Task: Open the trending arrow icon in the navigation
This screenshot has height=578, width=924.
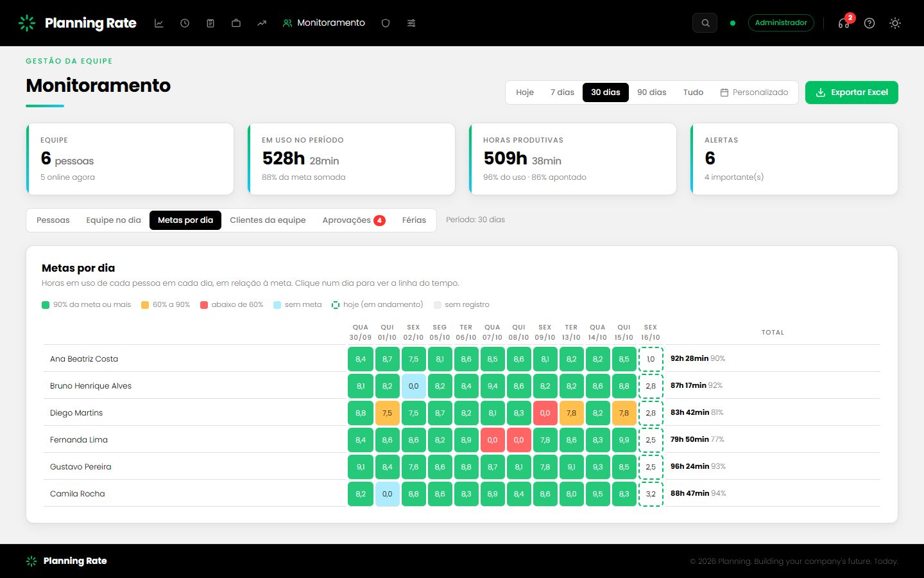Action: point(262,23)
